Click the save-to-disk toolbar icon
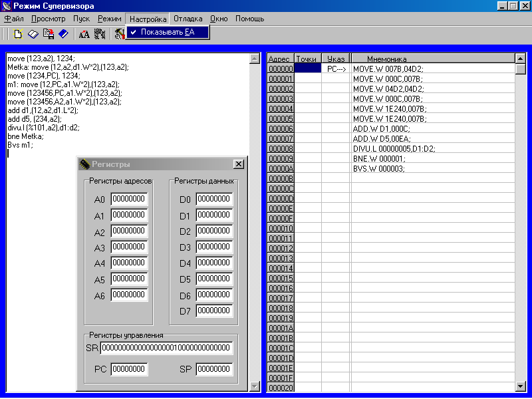This screenshot has height=399, width=532. point(49,33)
